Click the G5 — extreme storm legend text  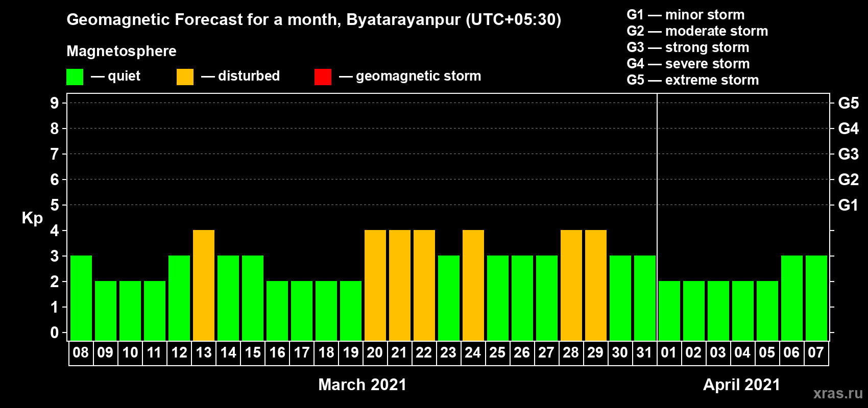693,80
